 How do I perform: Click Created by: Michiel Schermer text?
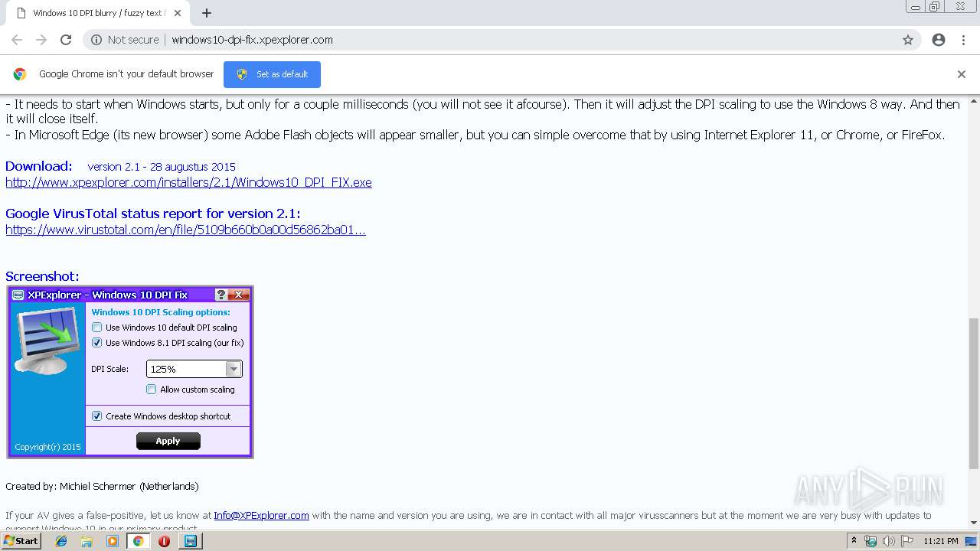point(102,487)
